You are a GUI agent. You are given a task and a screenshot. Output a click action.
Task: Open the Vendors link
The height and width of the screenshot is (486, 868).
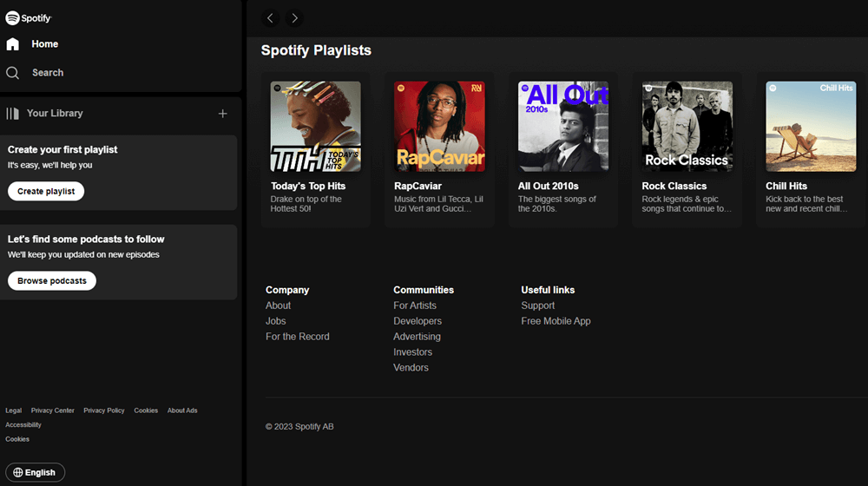(x=411, y=368)
